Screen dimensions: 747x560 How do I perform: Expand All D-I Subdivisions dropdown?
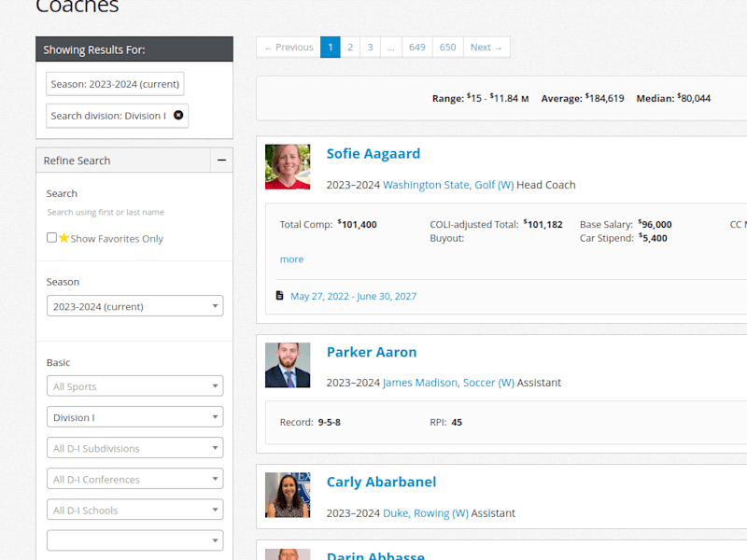pyautogui.click(x=134, y=448)
